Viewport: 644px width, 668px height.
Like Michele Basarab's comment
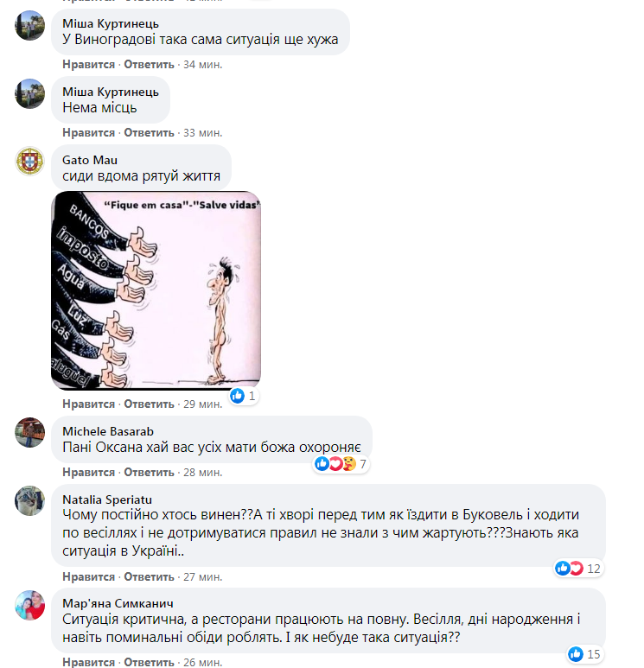[89, 473]
